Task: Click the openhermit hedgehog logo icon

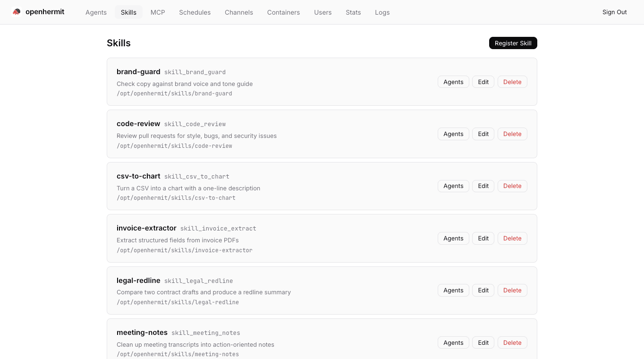Action: coord(16,11)
